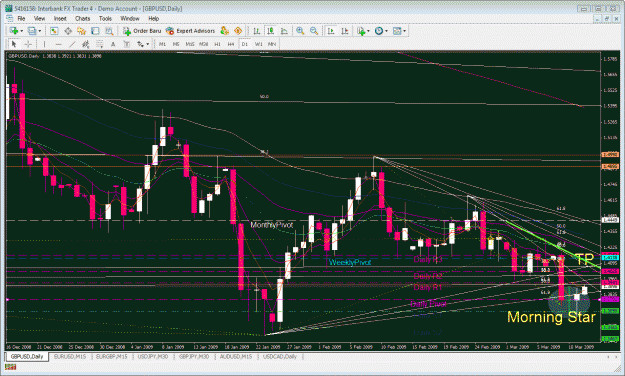This screenshot has height=376, width=625.
Task: Toggle Expert Advisors on or off
Action: pos(191,31)
